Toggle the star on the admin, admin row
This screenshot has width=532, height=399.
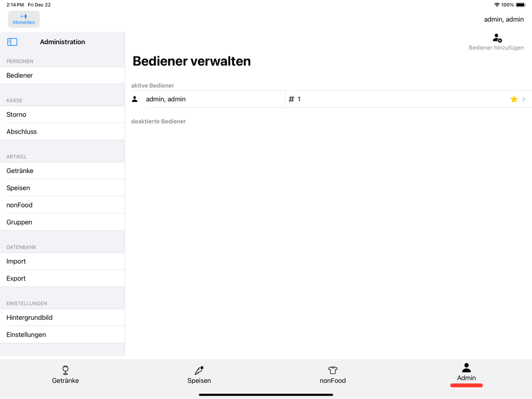514,99
